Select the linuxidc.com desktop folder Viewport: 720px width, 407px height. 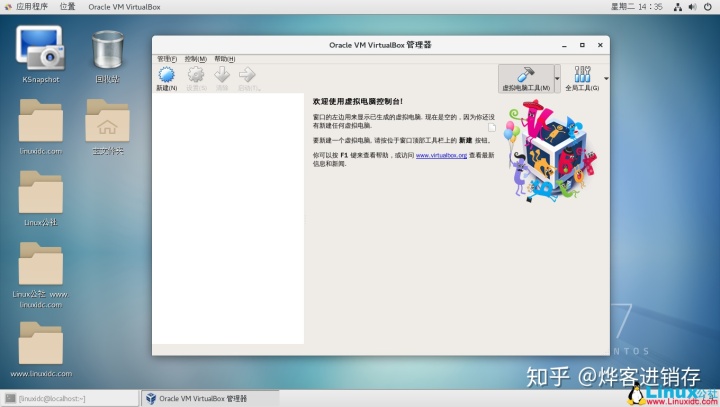[40, 127]
